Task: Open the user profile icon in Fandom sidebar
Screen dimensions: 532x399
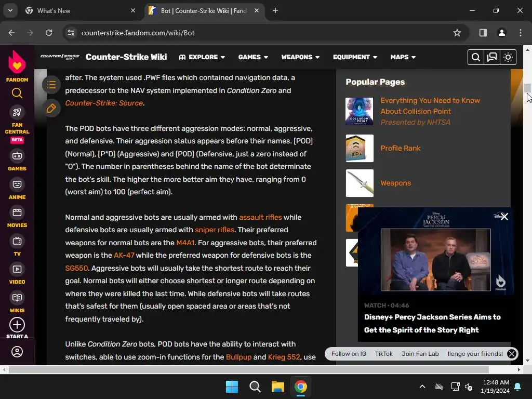Action: (17, 352)
